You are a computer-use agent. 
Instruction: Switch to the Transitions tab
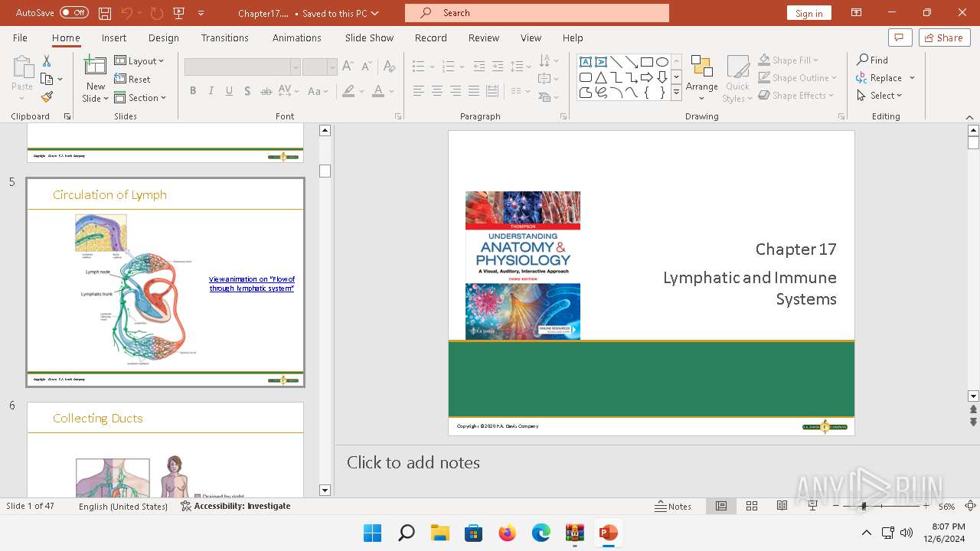[224, 37]
